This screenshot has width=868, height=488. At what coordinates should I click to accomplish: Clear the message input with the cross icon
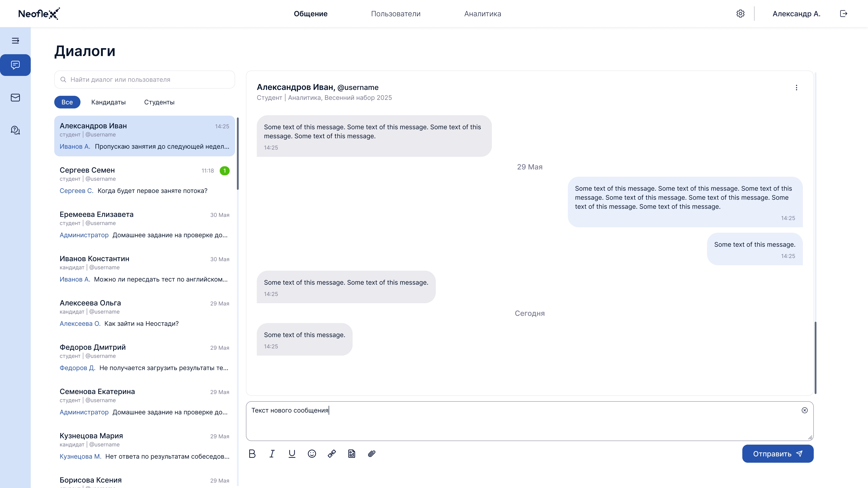805,410
